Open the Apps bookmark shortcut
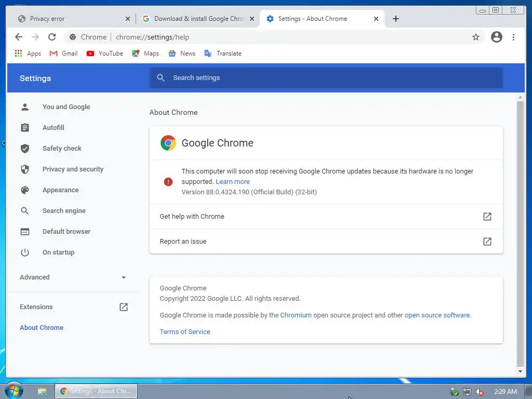The width and height of the screenshot is (532, 399). coord(28,54)
